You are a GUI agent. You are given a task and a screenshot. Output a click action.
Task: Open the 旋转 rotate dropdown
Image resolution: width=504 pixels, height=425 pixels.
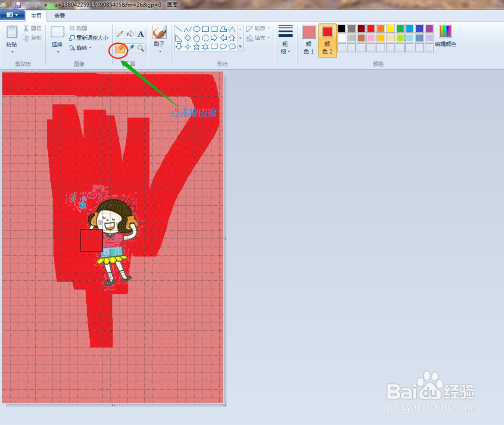(x=80, y=48)
